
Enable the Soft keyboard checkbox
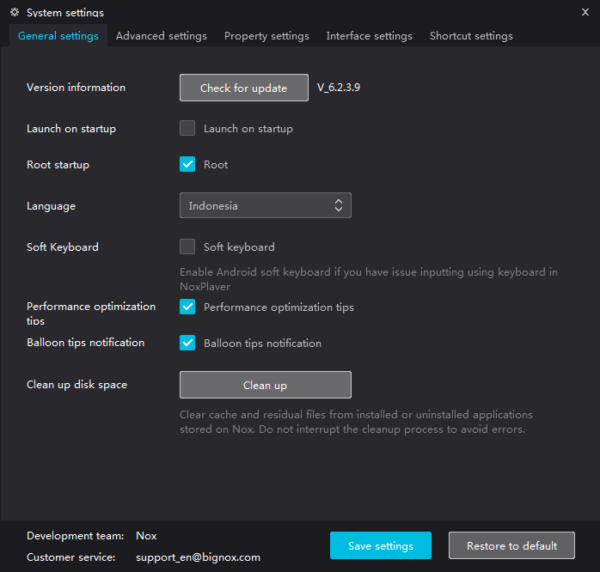pyautogui.click(x=187, y=246)
